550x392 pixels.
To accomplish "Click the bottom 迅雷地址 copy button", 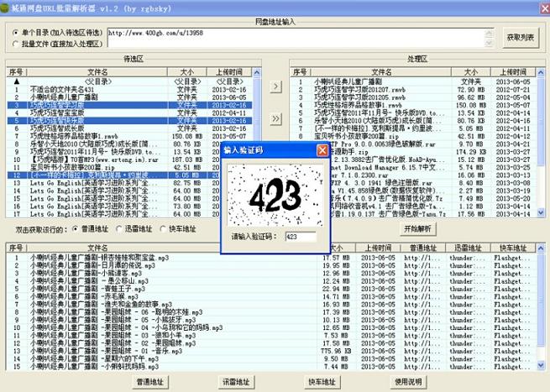I will click(x=237, y=382).
